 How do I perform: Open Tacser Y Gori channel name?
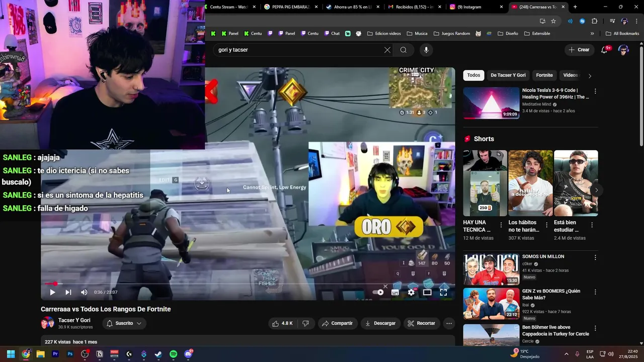(x=74, y=320)
